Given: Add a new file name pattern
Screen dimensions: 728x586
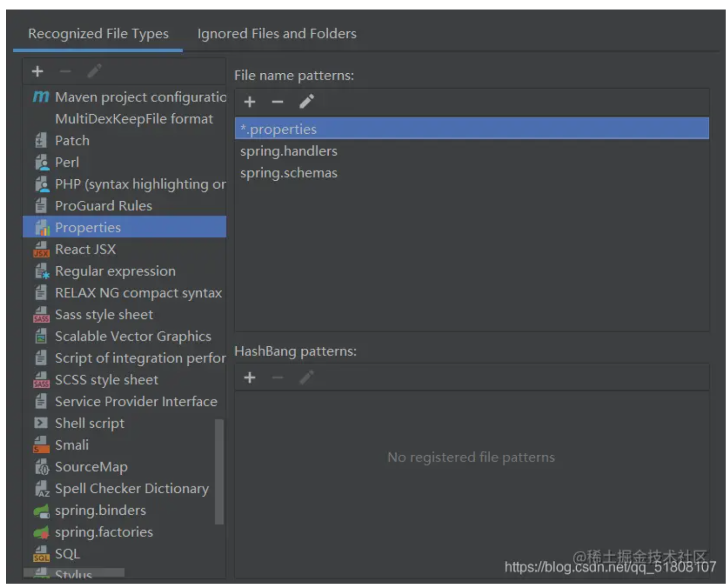Looking at the screenshot, I should point(249,102).
